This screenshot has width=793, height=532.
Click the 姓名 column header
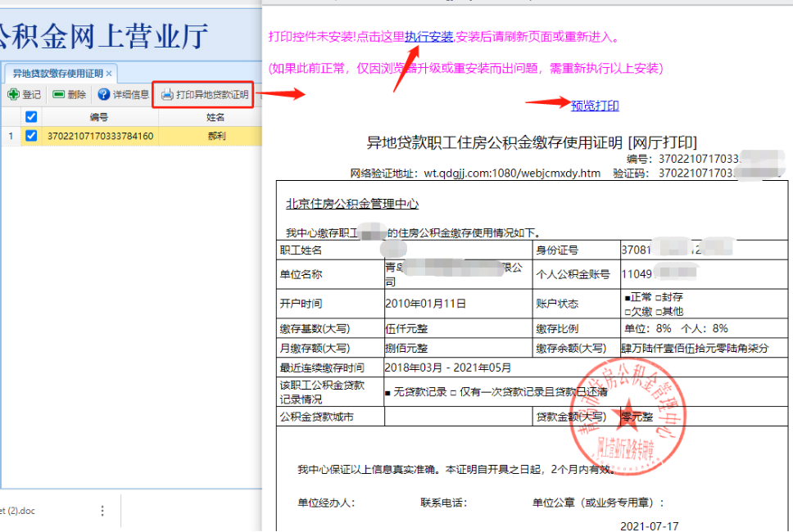[x=215, y=117]
